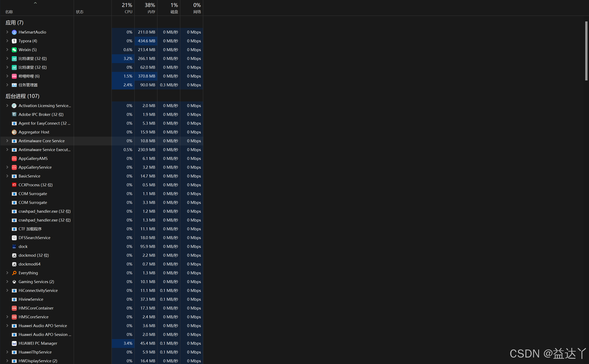Click the Weixin green chat icon
589x364 pixels.
(x=14, y=50)
